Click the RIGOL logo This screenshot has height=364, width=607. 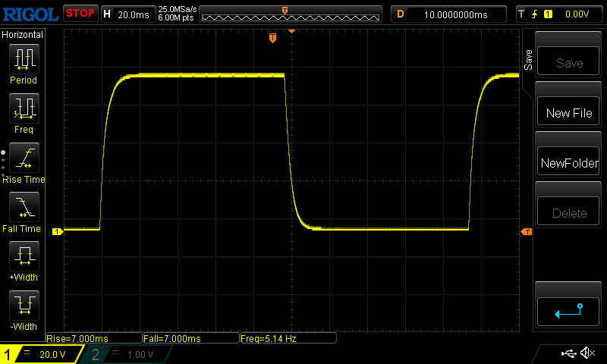(30, 14)
